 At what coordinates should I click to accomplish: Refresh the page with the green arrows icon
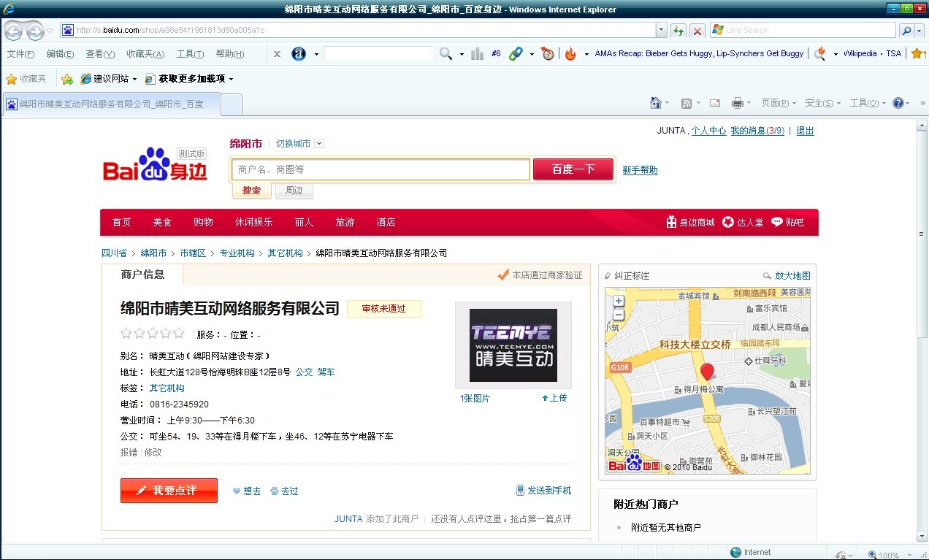point(679,31)
